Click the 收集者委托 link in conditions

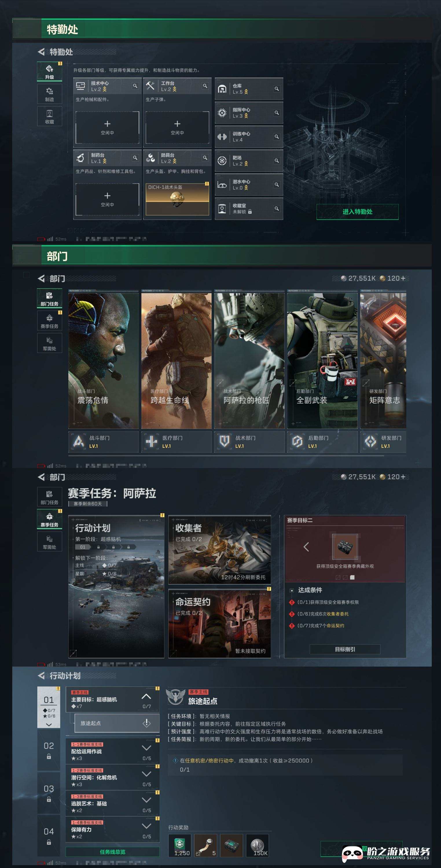pos(337,614)
